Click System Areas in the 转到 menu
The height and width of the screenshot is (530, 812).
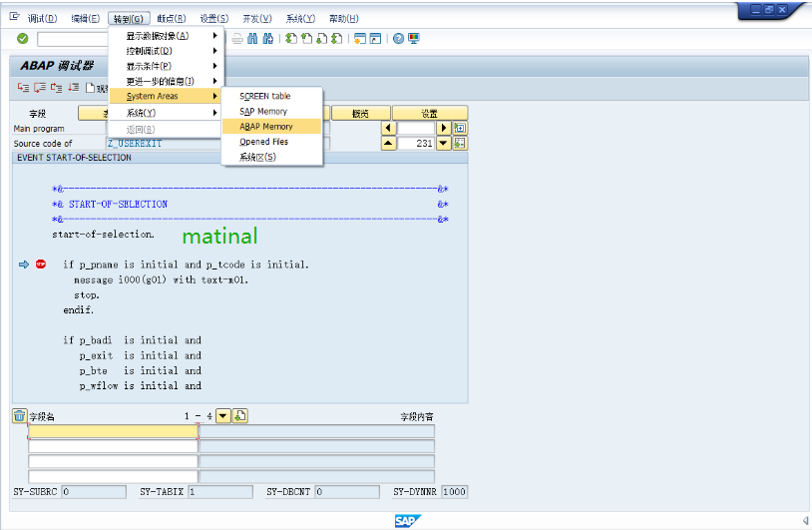[167, 96]
